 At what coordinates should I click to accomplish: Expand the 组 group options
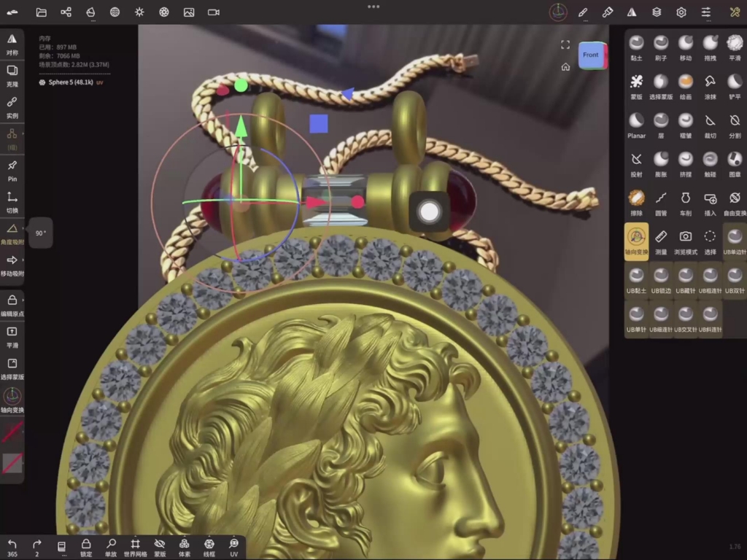[12, 139]
